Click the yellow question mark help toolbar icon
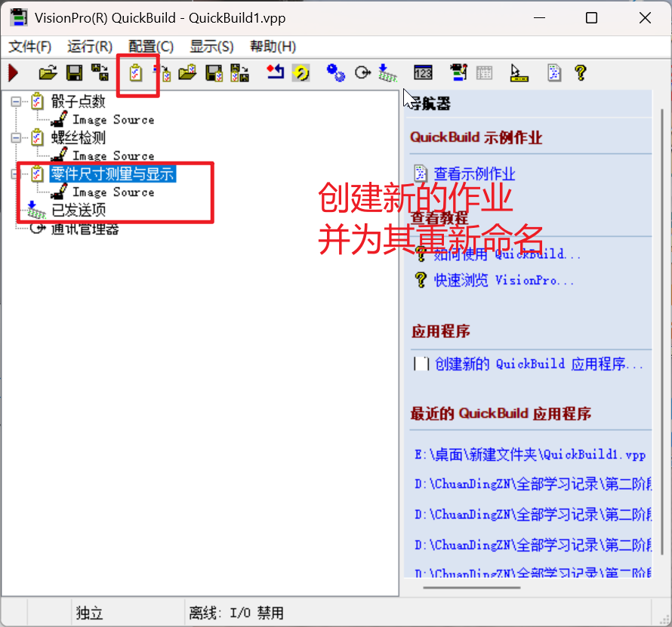The width and height of the screenshot is (672, 627). click(581, 72)
